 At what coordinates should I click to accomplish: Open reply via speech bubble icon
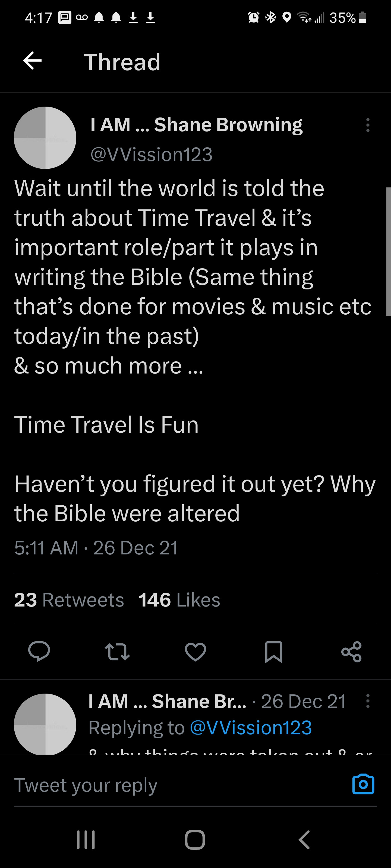[x=39, y=651]
